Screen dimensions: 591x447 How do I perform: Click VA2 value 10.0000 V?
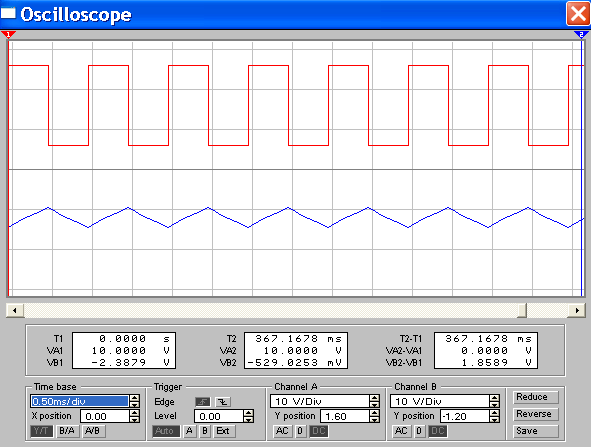[x=302, y=351]
